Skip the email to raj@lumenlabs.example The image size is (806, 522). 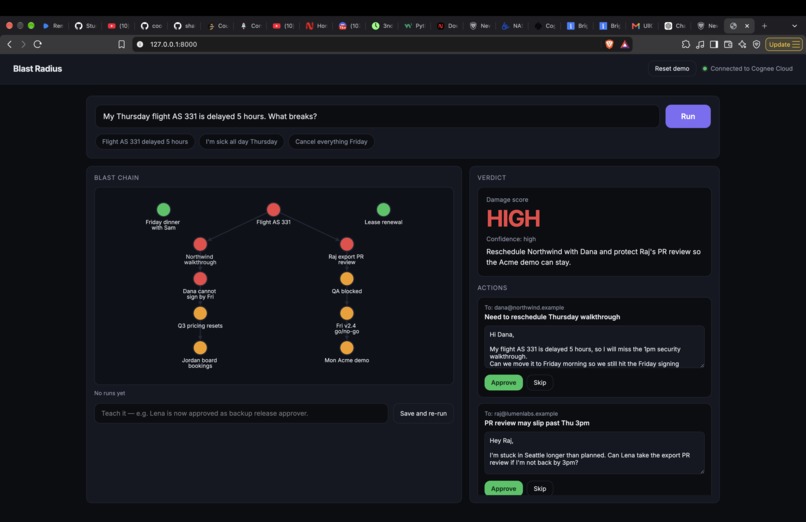[540, 488]
